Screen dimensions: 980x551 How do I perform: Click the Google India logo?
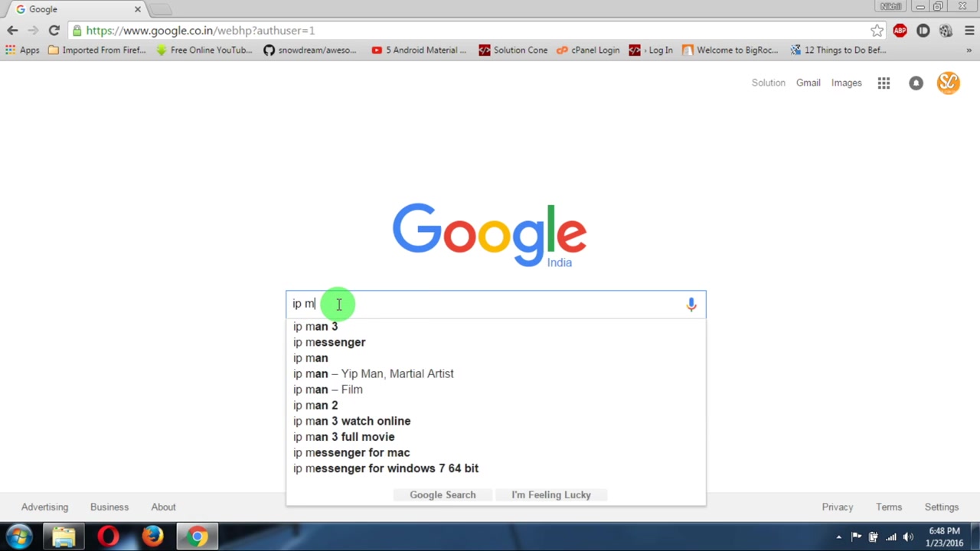pos(489,236)
